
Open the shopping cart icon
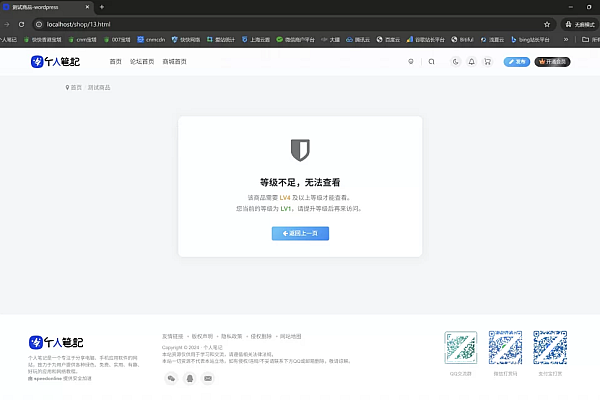pyautogui.click(x=488, y=62)
